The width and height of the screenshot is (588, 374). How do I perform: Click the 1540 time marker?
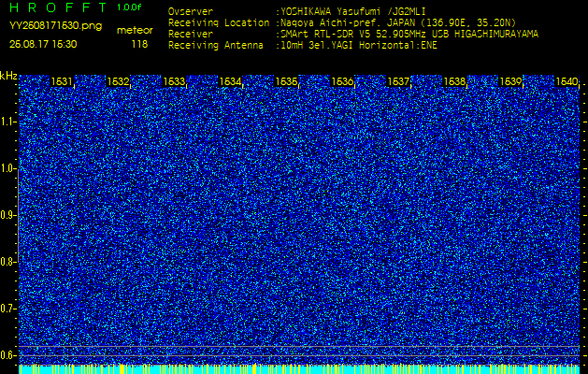click(x=566, y=81)
